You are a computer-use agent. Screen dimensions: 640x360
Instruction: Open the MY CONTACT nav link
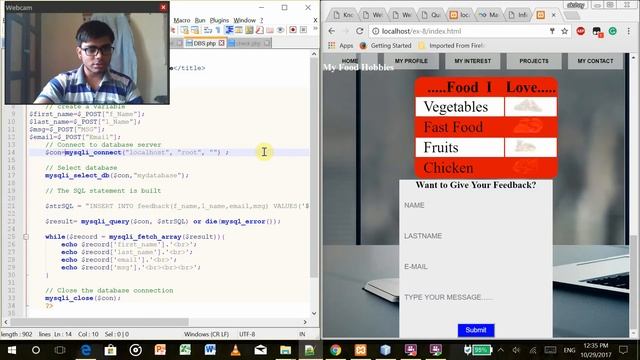595,61
